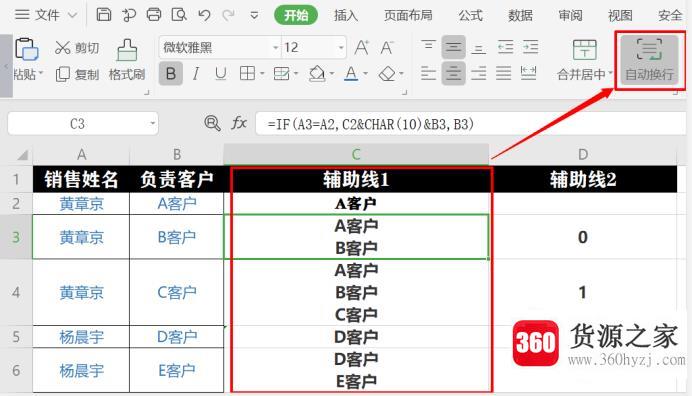
Task: Click the decrease indent icon
Action: click(505, 47)
